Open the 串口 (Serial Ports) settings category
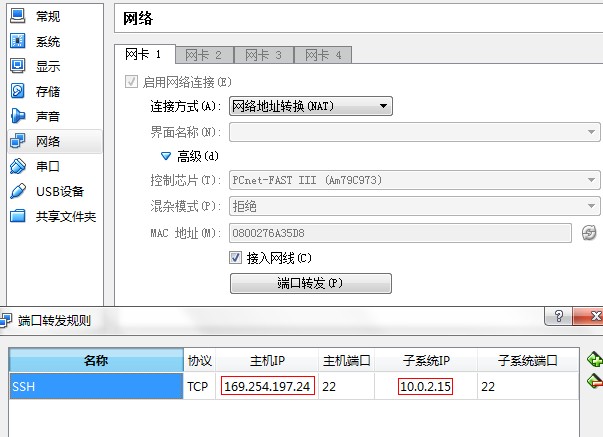The image size is (603, 437). tap(47, 166)
